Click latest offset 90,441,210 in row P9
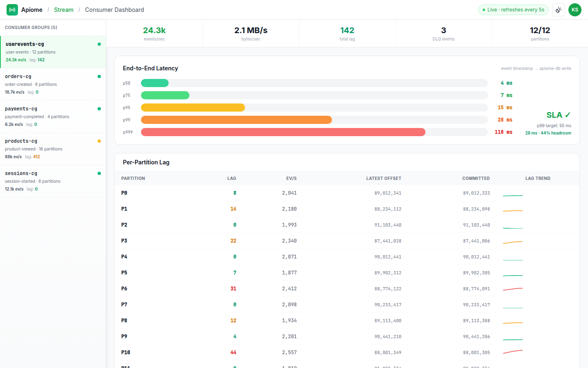 388,337
